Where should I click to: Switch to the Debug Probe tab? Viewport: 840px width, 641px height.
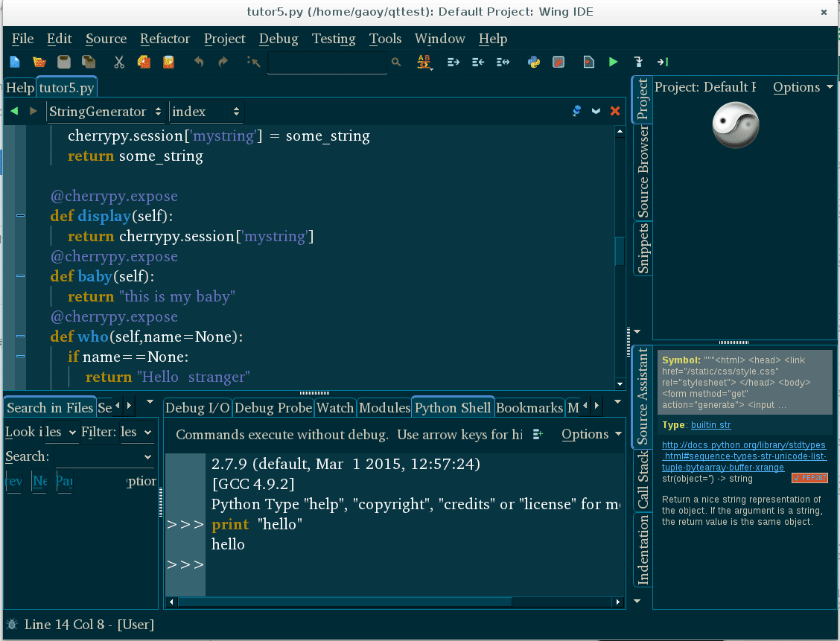pyautogui.click(x=273, y=407)
